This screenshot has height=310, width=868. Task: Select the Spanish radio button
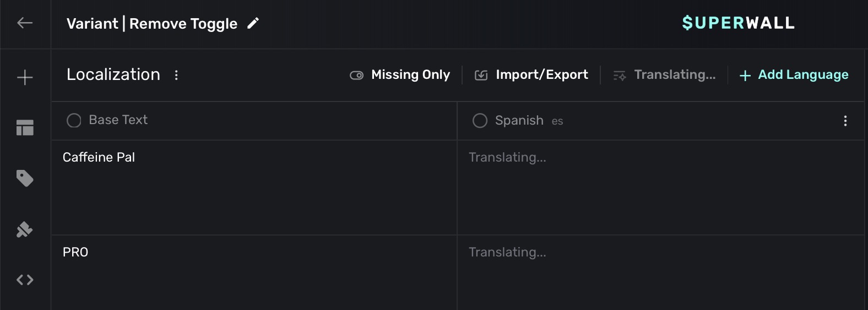pos(480,121)
